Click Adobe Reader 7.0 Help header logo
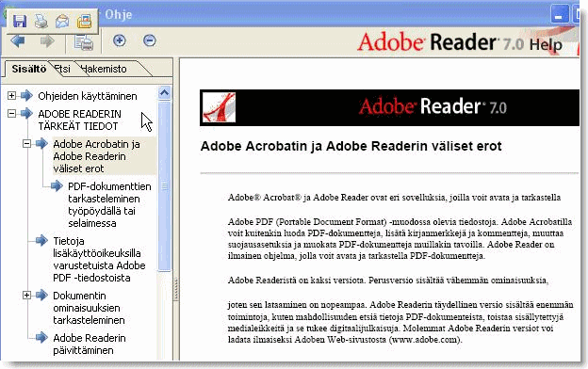 (460, 41)
